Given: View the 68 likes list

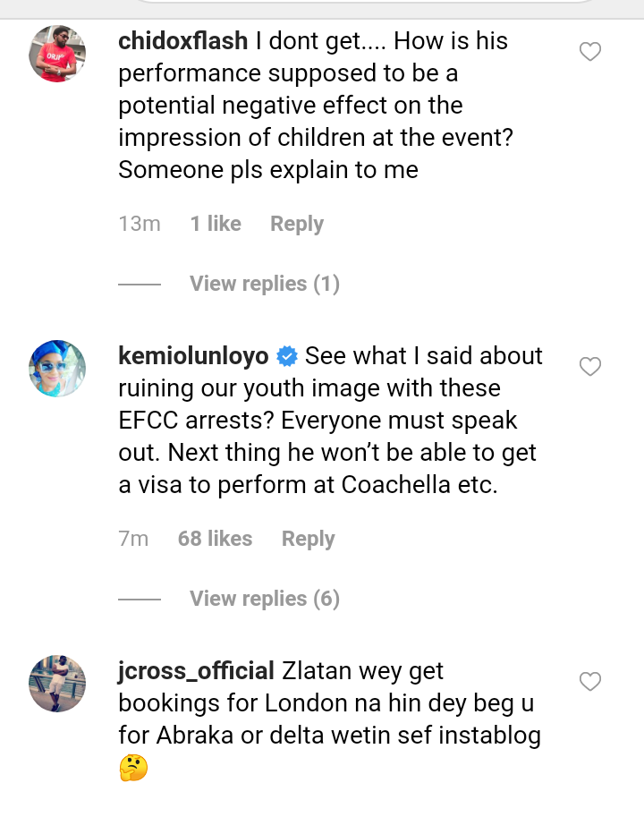Looking at the screenshot, I should (x=215, y=539).
